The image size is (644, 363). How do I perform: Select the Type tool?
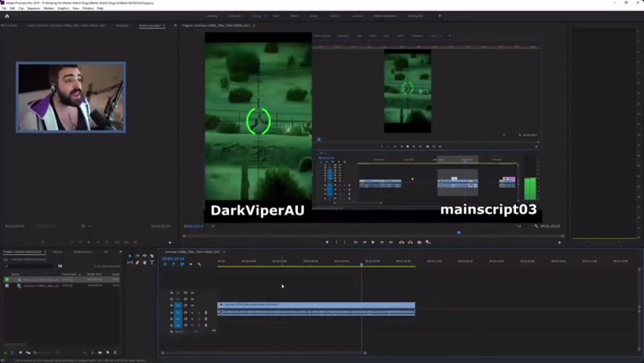point(151,262)
